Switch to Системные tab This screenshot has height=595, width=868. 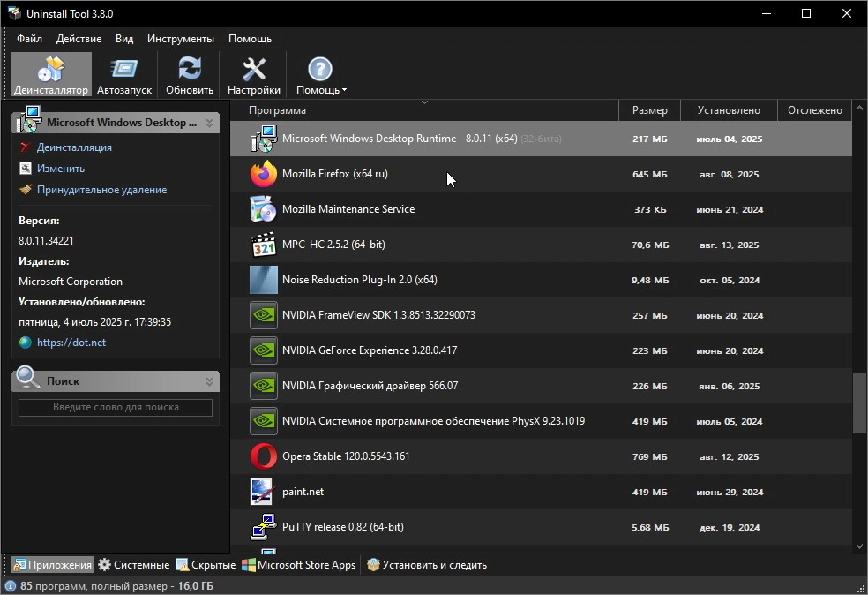click(134, 565)
